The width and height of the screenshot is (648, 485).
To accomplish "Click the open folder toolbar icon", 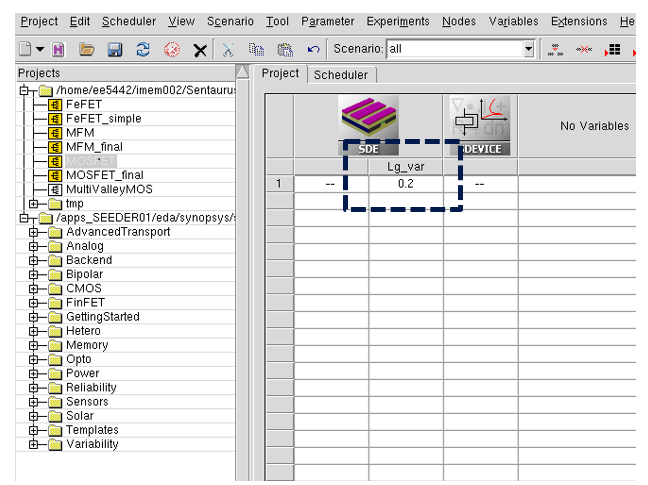I will tap(87, 49).
